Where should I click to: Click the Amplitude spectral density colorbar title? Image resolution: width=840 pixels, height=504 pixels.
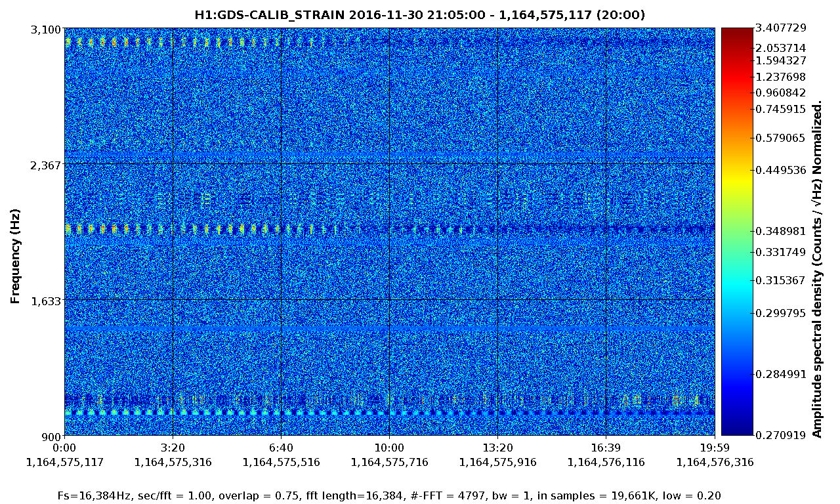pyautogui.click(x=817, y=268)
